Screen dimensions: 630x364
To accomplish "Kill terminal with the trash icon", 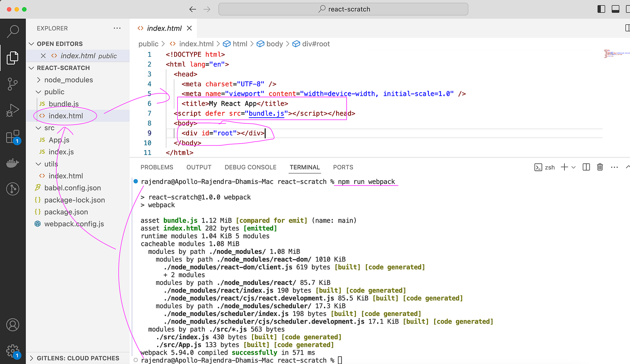I will point(600,167).
